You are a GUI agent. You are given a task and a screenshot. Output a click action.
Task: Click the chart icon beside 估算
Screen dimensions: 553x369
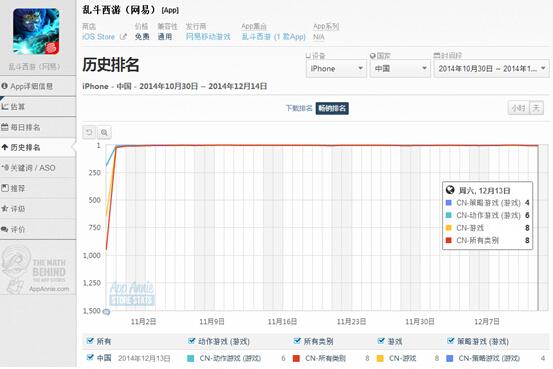[5, 106]
